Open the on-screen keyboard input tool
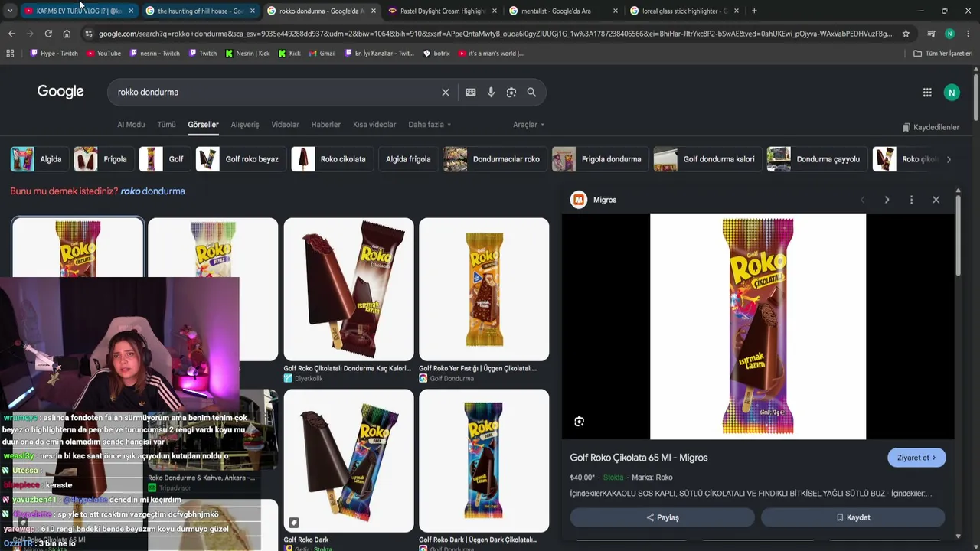The width and height of the screenshot is (980, 551). click(x=470, y=93)
